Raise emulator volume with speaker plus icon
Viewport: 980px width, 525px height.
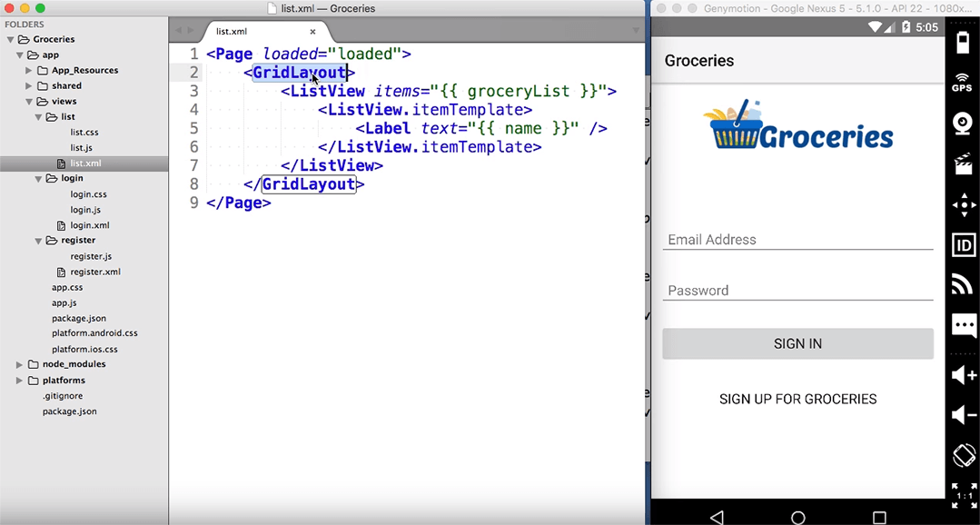click(x=963, y=375)
